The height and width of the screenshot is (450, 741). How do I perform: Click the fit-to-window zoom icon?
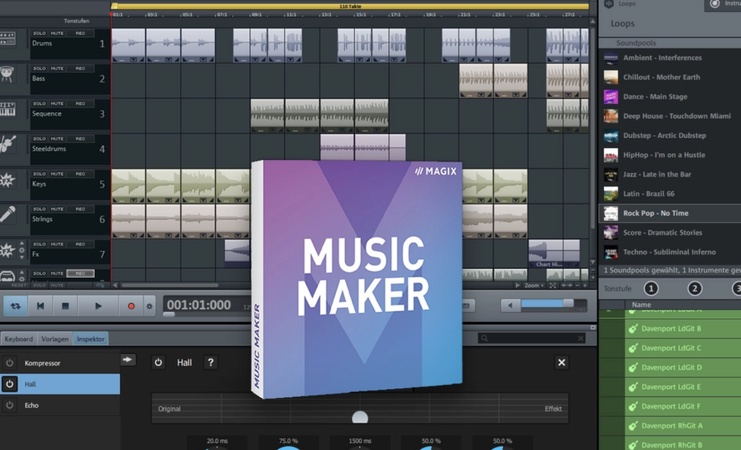[x=552, y=286]
